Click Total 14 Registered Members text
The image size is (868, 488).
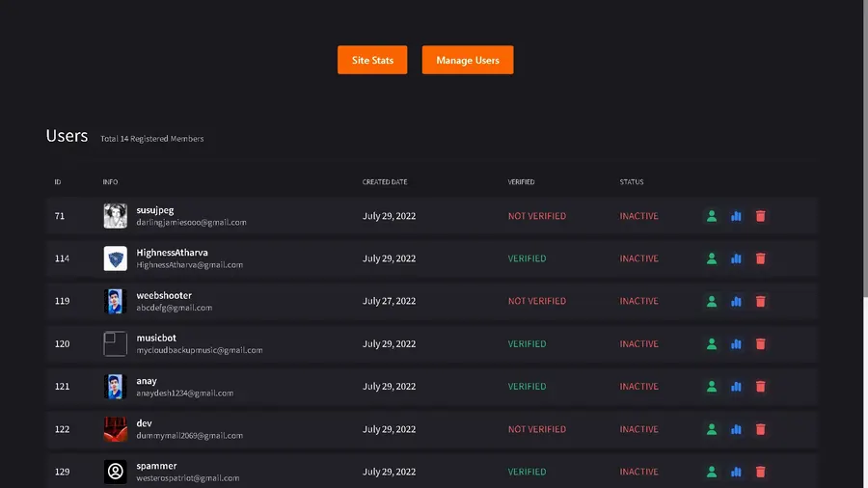click(x=151, y=139)
